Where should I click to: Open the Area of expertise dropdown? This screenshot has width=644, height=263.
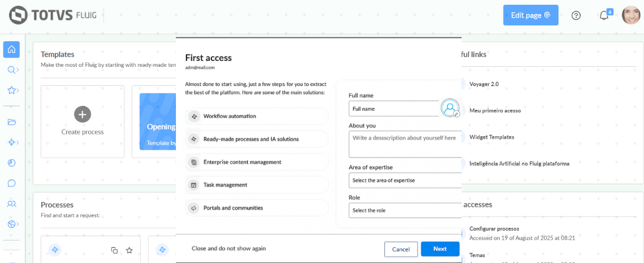point(405,180)
